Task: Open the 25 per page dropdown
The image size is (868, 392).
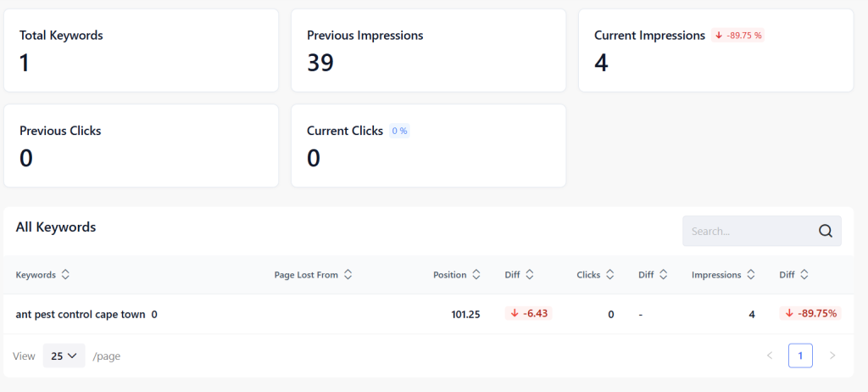Action: pyautogui.click(x=64, y=356)
